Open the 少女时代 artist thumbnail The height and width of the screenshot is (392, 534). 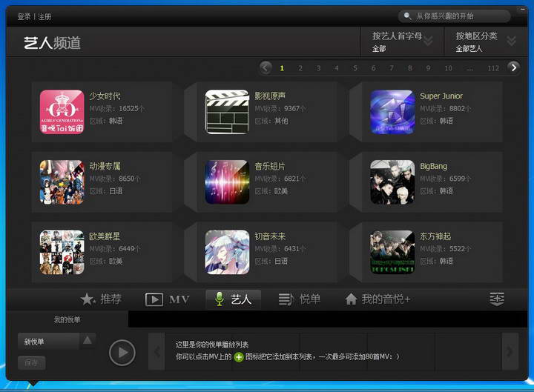tap(62, 112)
